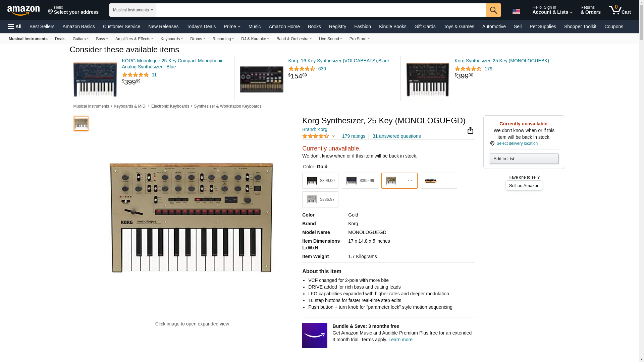Open the shopping cart
This screenshot has height=362, width=644.
620,10
